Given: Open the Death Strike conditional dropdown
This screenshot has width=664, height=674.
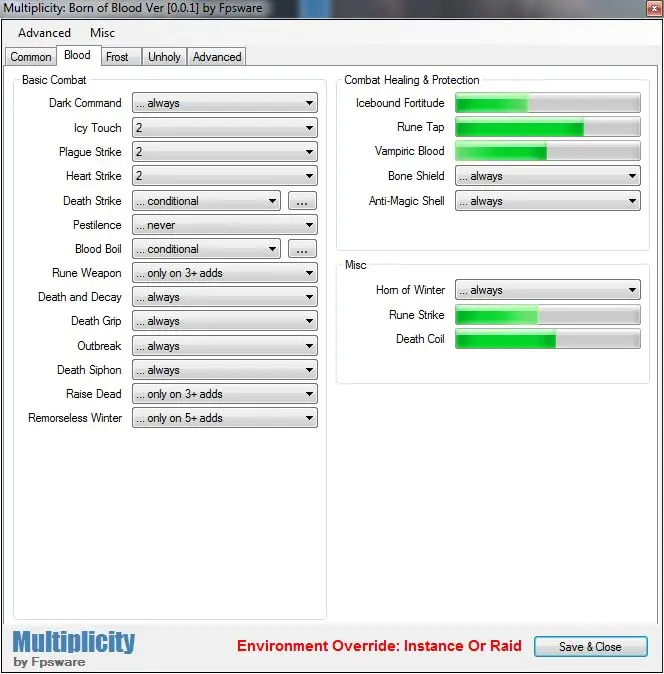Looking at the screenshot, I should (x=206, y=201).
